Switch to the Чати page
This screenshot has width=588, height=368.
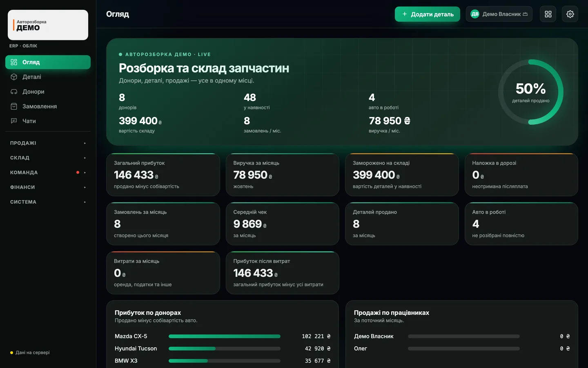point(48,121)
